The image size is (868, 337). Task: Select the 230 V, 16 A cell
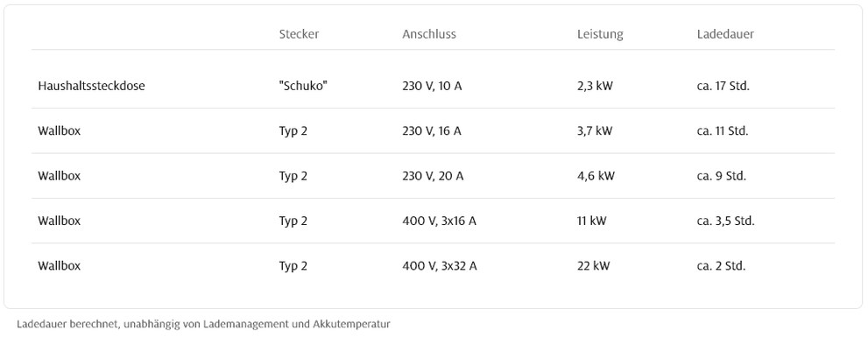tap(432, 131)
